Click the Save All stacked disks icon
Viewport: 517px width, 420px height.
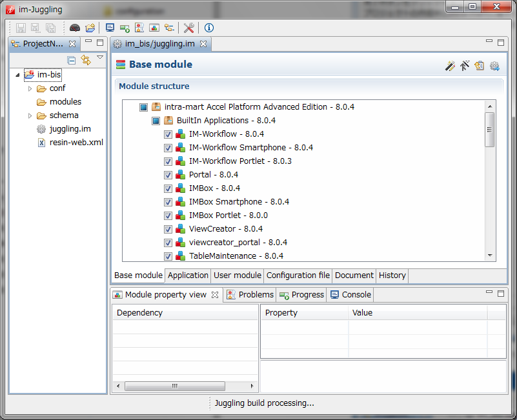tap(50, 28)
